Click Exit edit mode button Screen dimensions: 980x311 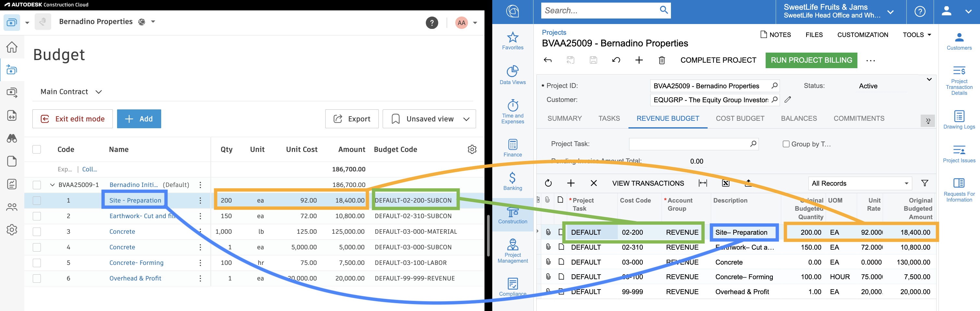(72, 119)
